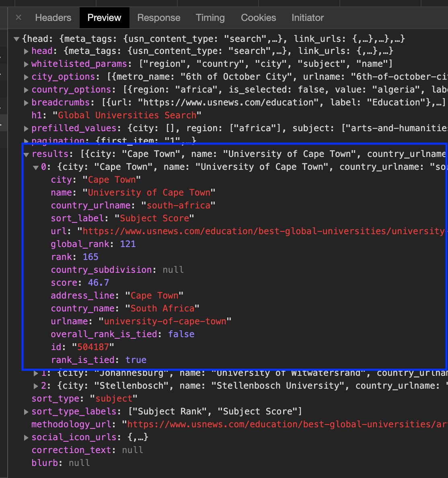This screenshot has height=478, width=448.
Task: Open the Response tab
Action: 158,18
